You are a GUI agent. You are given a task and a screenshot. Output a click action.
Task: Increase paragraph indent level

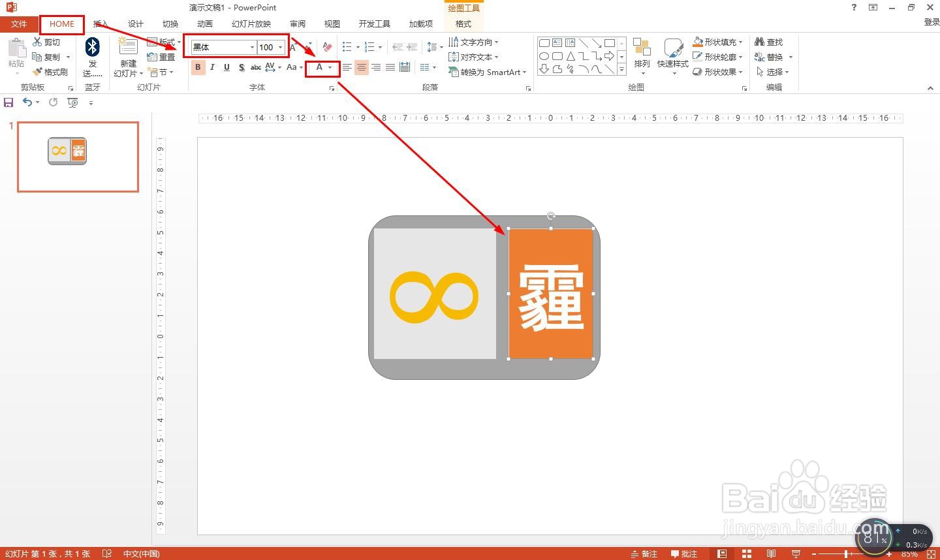412,47
